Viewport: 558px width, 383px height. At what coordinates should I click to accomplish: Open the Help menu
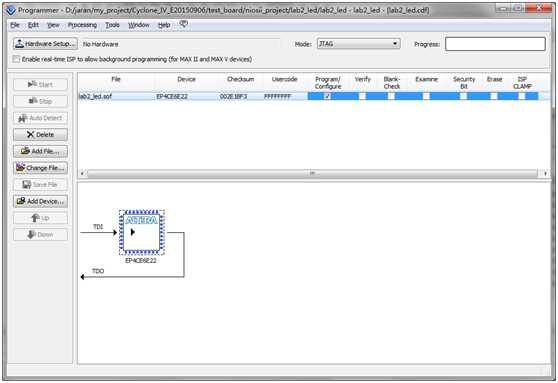[164, 25]
